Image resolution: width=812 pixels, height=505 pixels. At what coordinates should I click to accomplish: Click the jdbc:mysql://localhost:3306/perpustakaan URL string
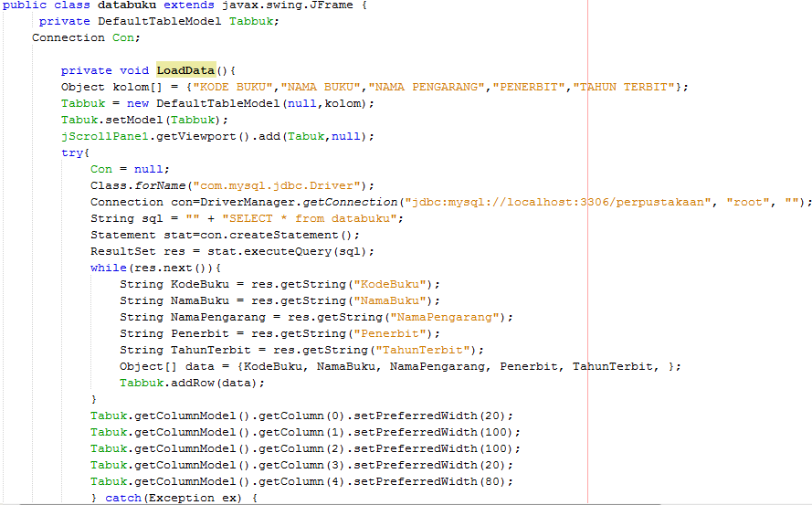[558, 203]
